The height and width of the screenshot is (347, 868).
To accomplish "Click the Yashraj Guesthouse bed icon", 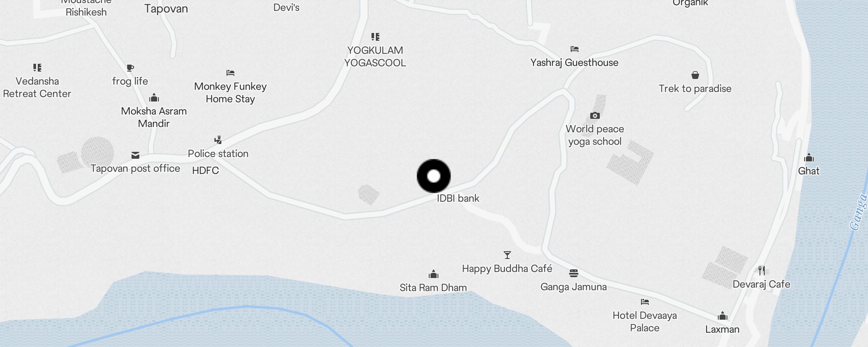I will coord(575,49).
